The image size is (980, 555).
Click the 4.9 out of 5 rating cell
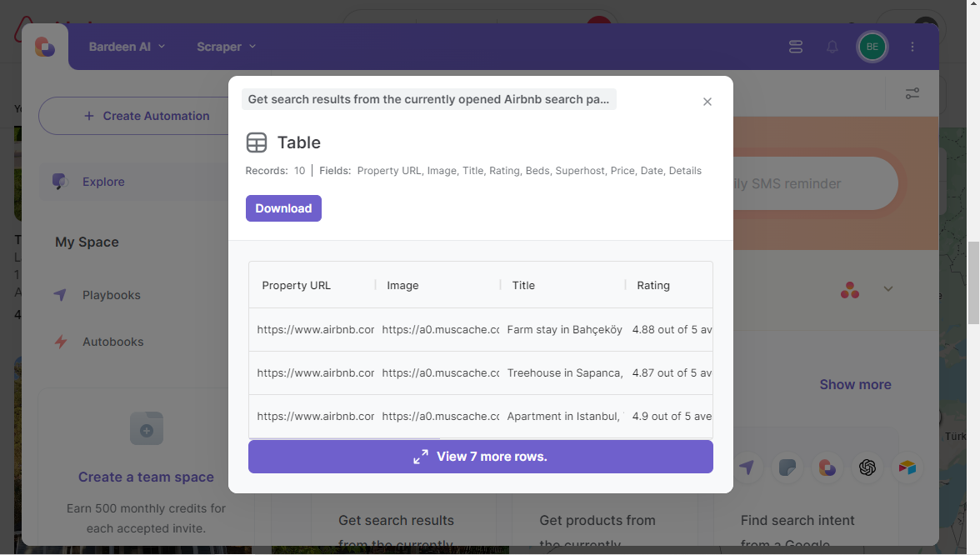tap(672, 417)
